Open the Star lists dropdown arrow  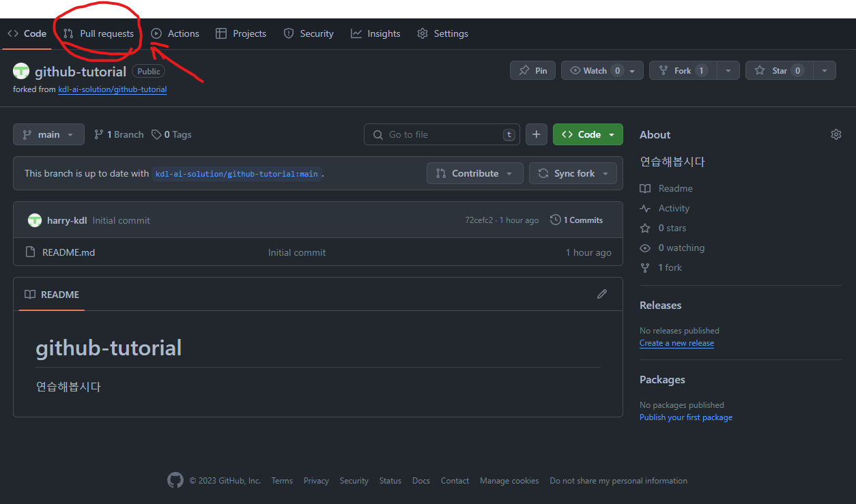pyautogui.click(x=825, y=71)
